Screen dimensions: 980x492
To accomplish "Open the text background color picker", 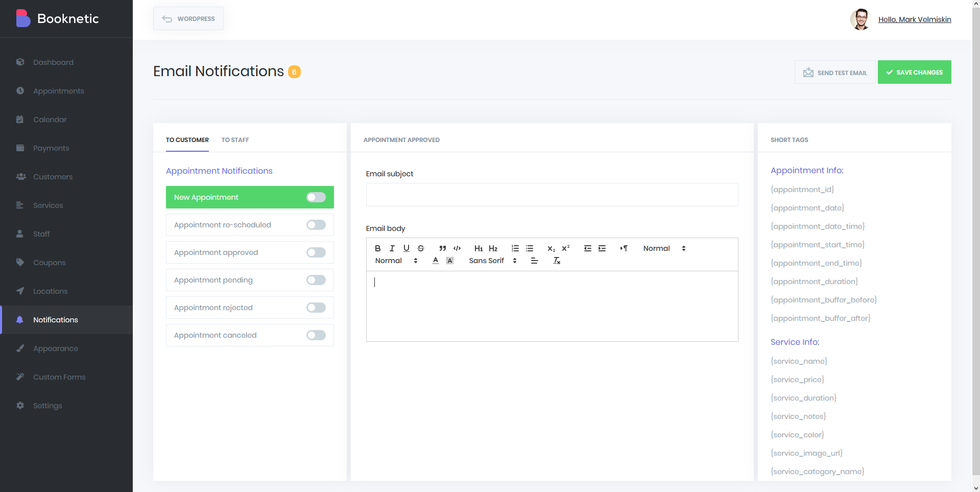I will (x=449, y=261).
